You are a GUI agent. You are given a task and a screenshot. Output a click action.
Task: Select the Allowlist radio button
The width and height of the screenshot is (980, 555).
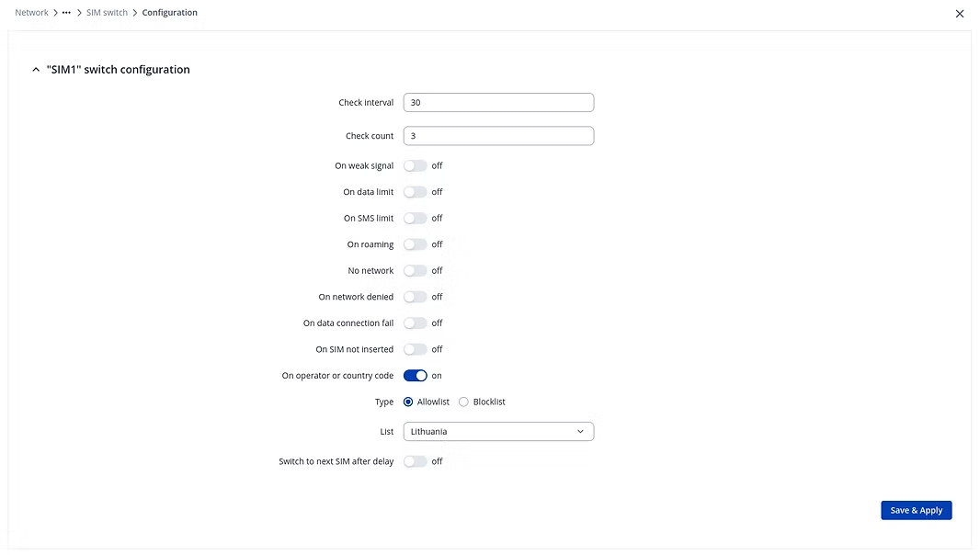click(408, 402)
